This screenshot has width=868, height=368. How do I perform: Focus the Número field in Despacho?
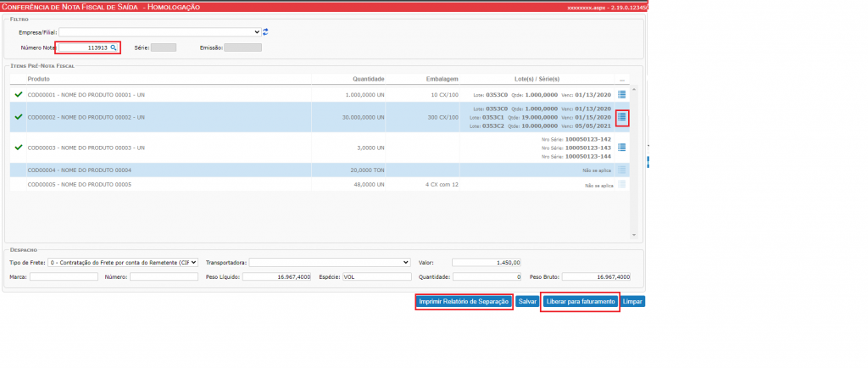[164, 276]
